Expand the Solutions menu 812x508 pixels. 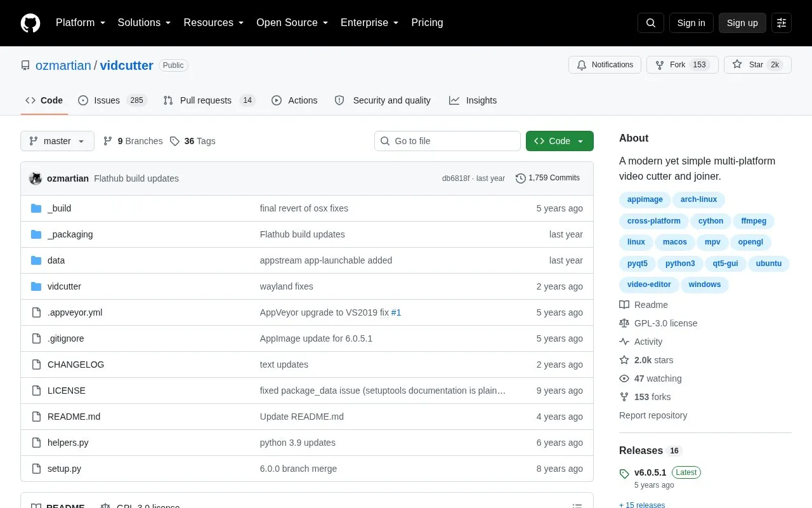click(144, 23)
